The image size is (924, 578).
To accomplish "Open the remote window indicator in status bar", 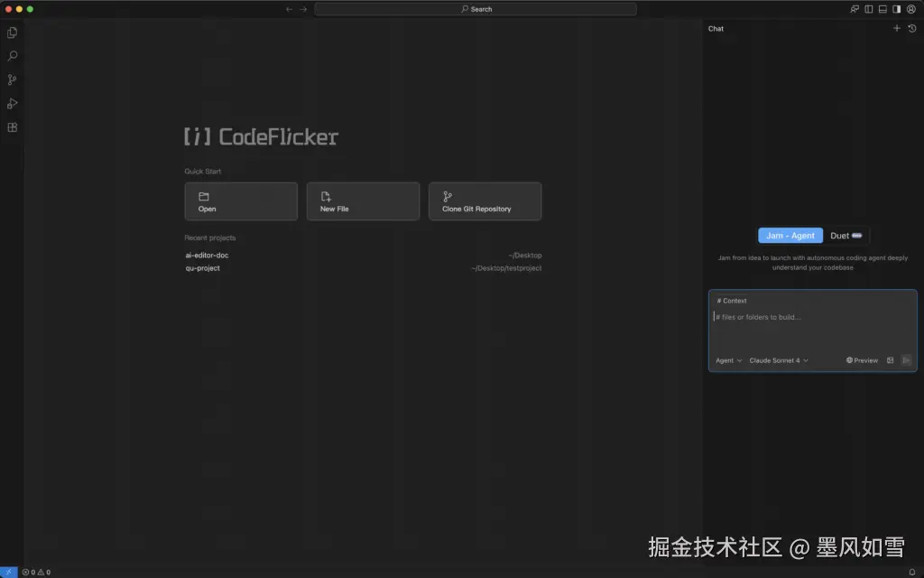I will (9, 572).
